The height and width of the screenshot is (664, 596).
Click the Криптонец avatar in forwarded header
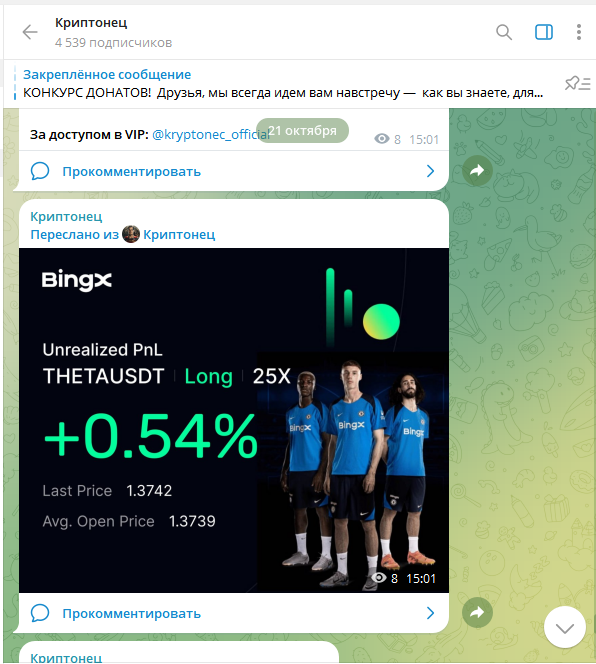click(131, 234)
